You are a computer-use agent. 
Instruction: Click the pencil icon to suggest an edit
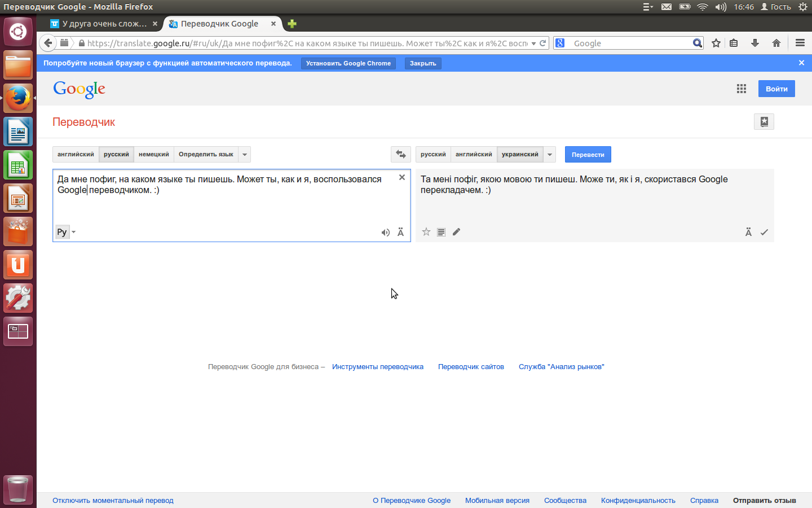tap(456, 232)
